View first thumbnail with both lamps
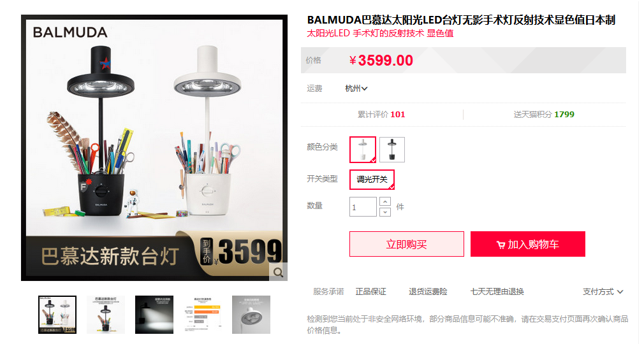Viewport: 644px width, 344px height. [57, 315]
